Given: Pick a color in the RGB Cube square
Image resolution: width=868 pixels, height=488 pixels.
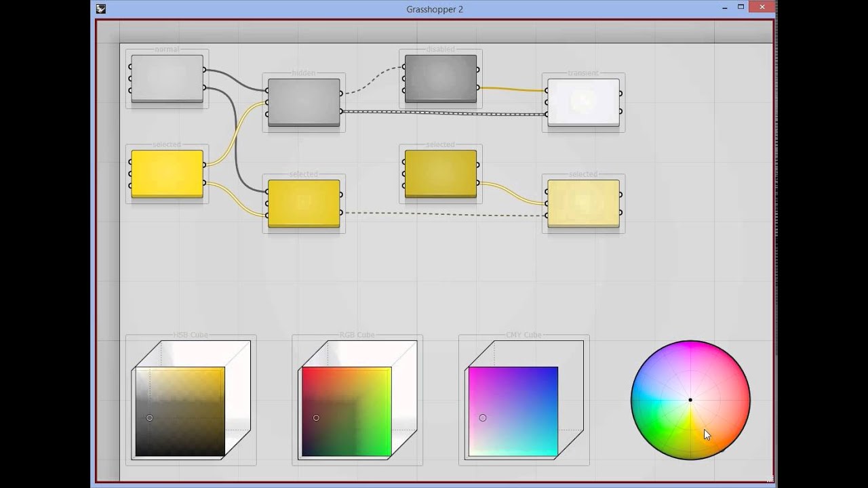Looking at the screenshot, I should (347, 412).
